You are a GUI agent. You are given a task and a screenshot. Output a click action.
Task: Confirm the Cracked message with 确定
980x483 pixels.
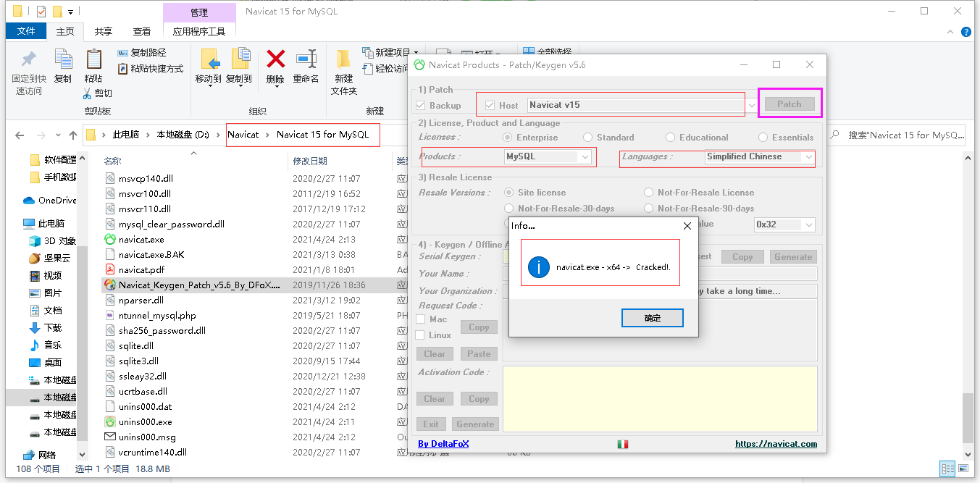coord(651,317)
